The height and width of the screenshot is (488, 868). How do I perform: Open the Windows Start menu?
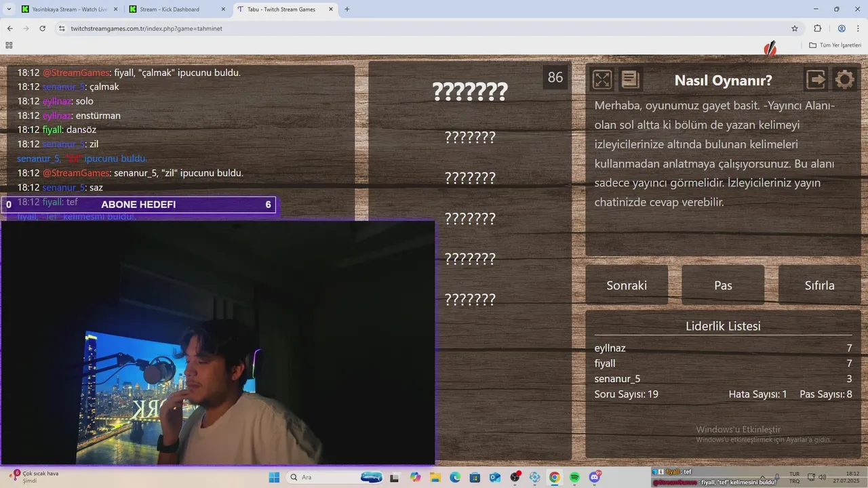(274, 477)
